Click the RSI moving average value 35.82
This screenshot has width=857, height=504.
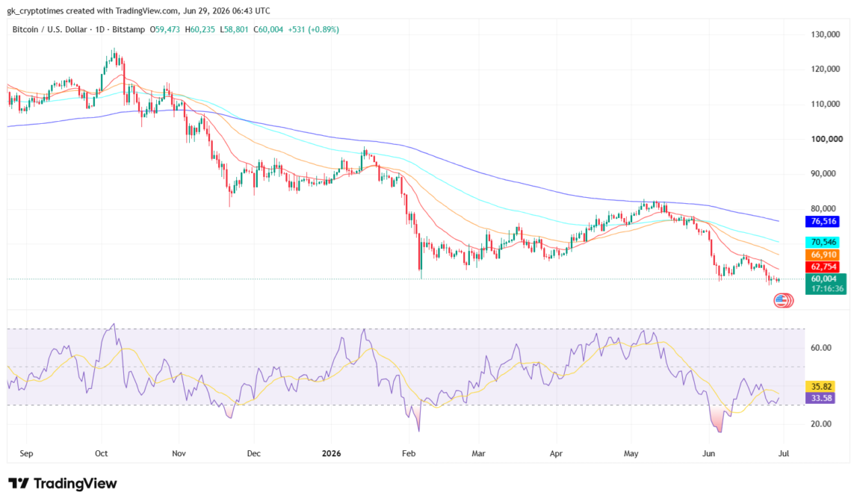click(821, 386)
